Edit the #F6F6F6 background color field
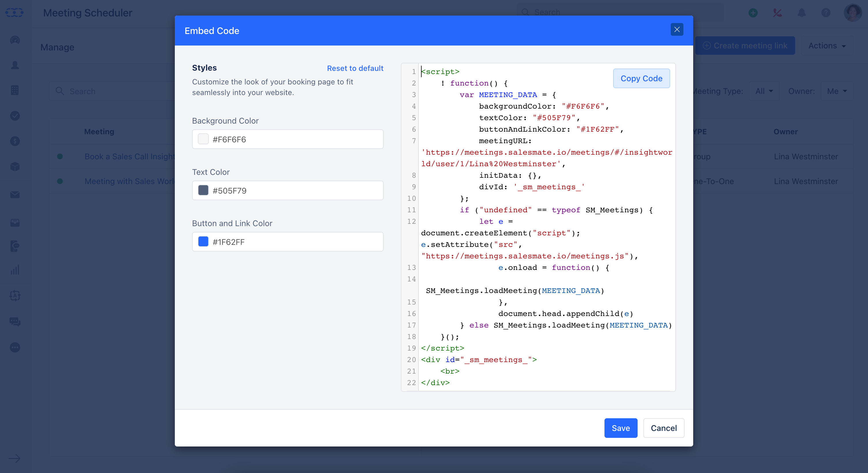This screenshot has width=868, height=473. tap(288, 139)
